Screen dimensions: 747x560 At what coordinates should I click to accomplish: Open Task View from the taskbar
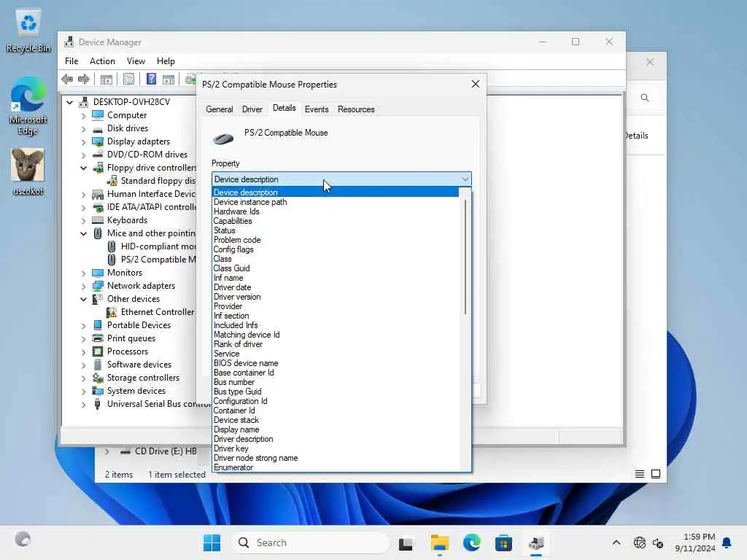coord(406,543)
